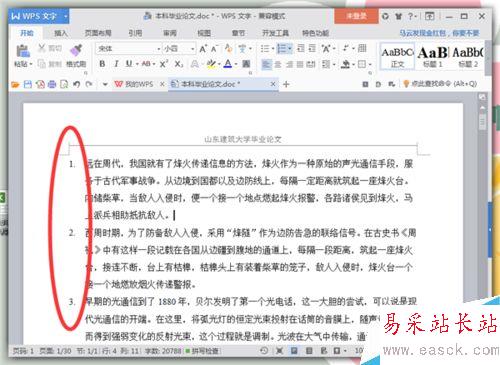Apply the 标题 2 heading style
The height and width of the screenshot is (365, 500).
point(468,56)
